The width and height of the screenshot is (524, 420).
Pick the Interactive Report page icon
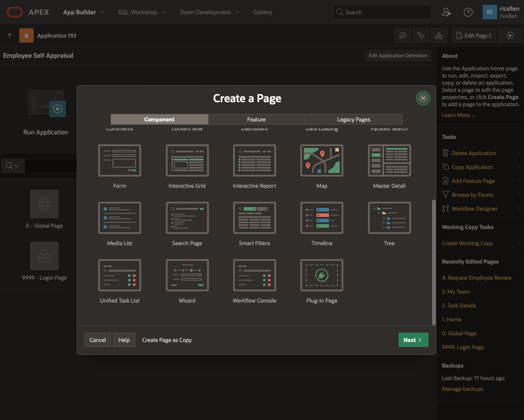pos(254,160)
